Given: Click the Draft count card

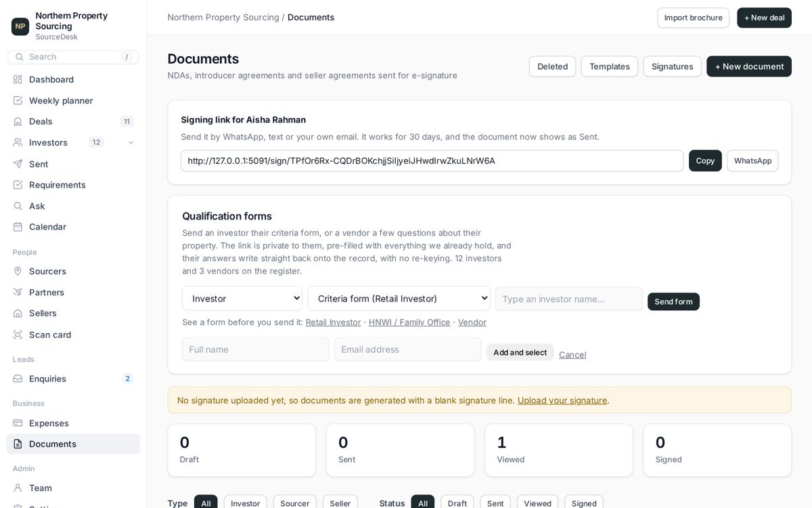Looking at the screenshot, I should [242, 450].
